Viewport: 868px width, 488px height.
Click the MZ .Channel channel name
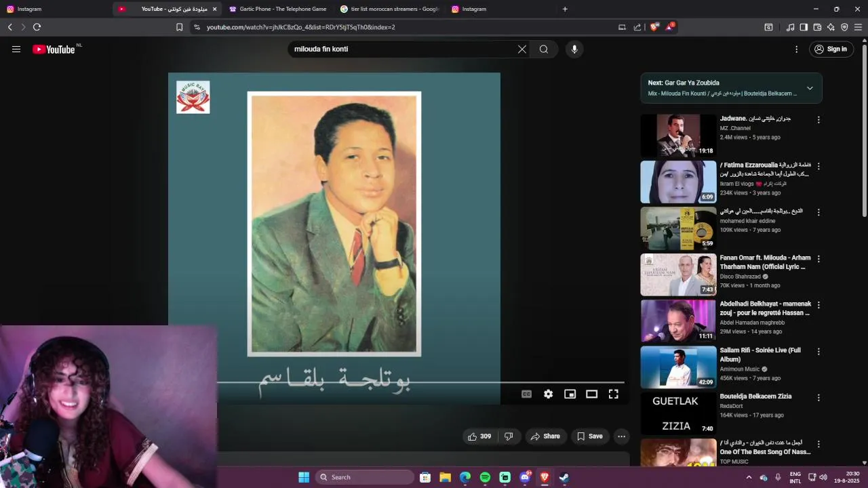(x=735, y=128)
